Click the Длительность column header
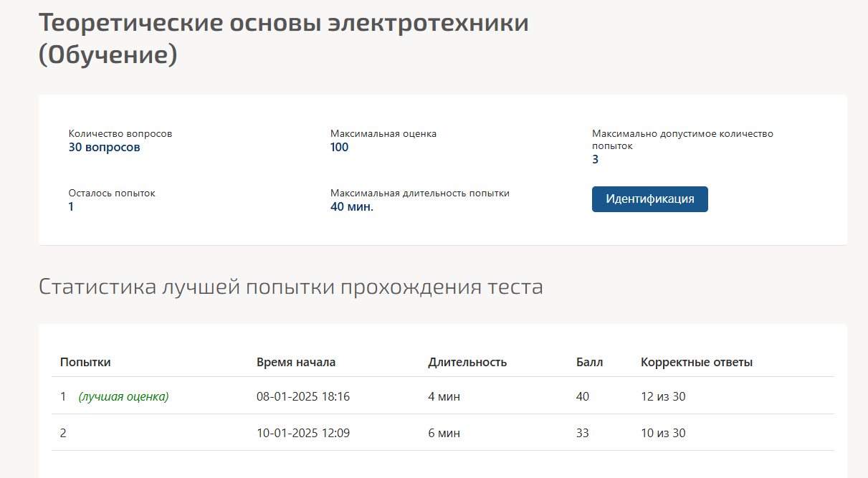The width and height of the screenshot is (868, 478). tap(467, 362)
